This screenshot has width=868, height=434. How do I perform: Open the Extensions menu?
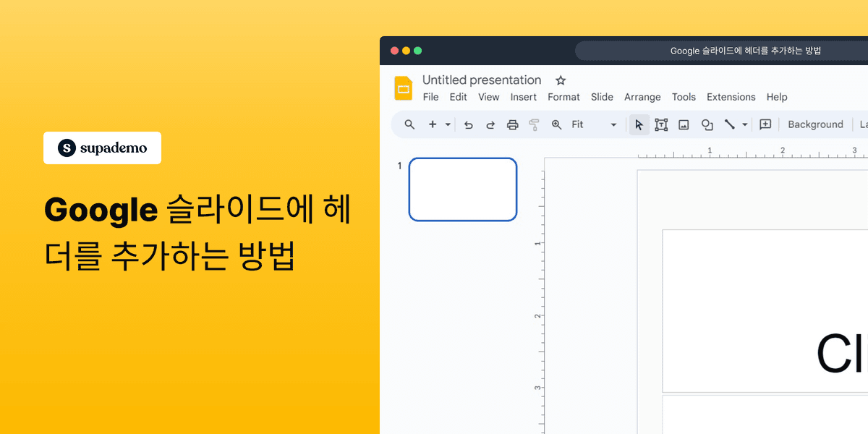pyautogui.click(x=731, y=97)
